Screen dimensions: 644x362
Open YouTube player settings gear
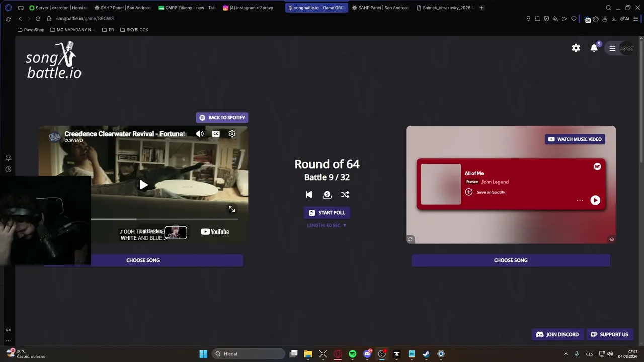point(232,134)
